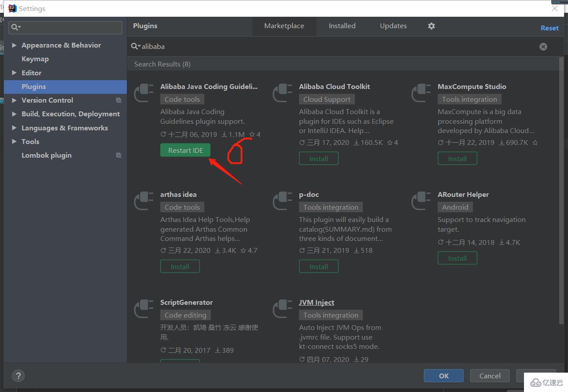Click the MaxCompute Studio rating star
Viewport: 568px width, 392px height.
point(535,143)
